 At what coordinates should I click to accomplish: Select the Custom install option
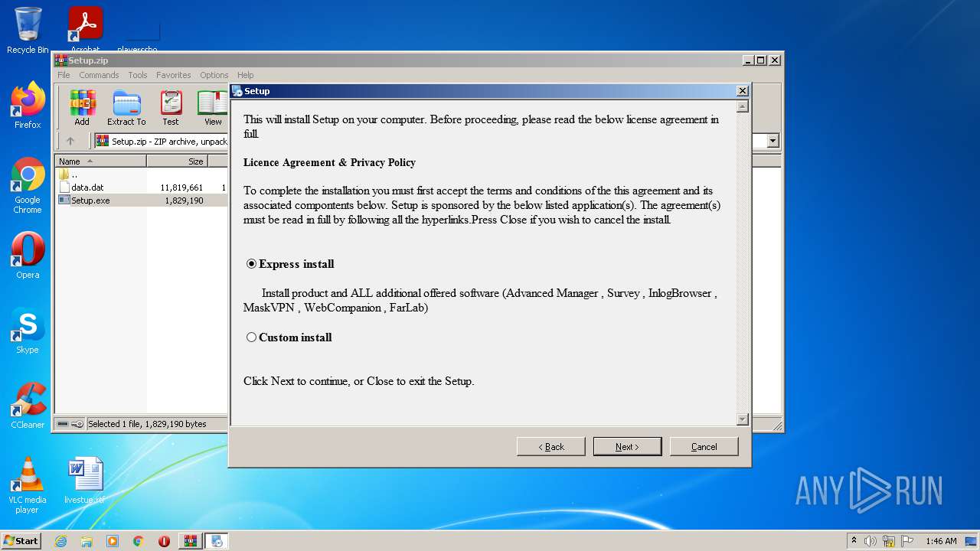pos(251,337)
